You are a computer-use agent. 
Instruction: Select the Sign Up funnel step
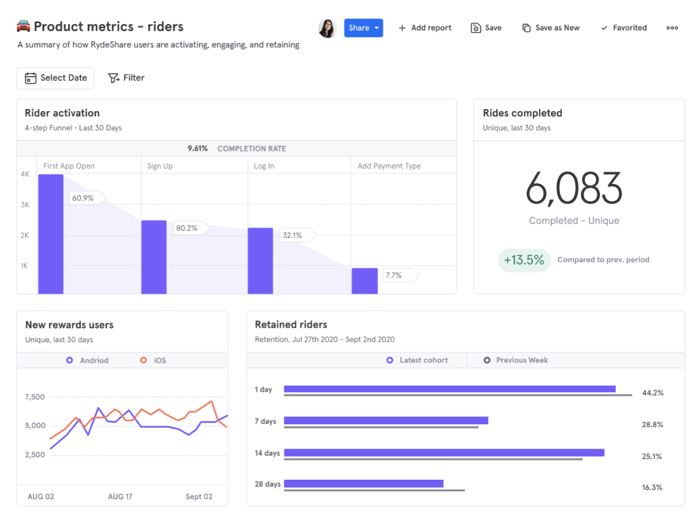(161, 166)
